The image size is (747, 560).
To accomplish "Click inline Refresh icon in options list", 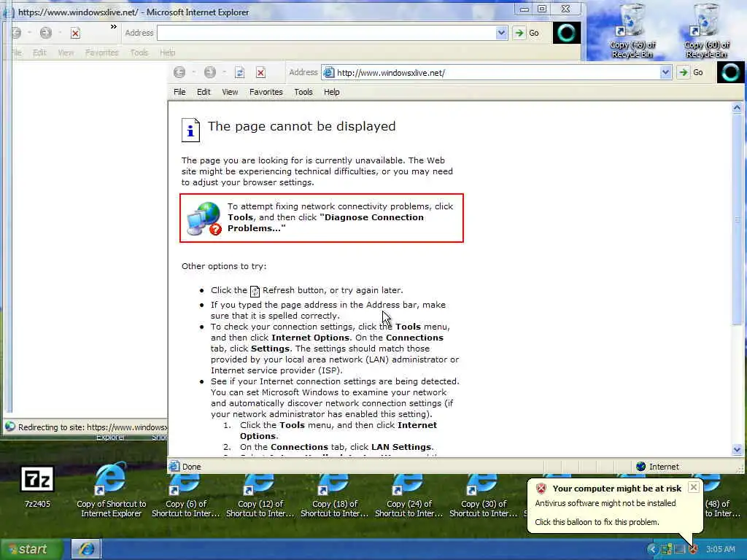I will tap(255, 291).
